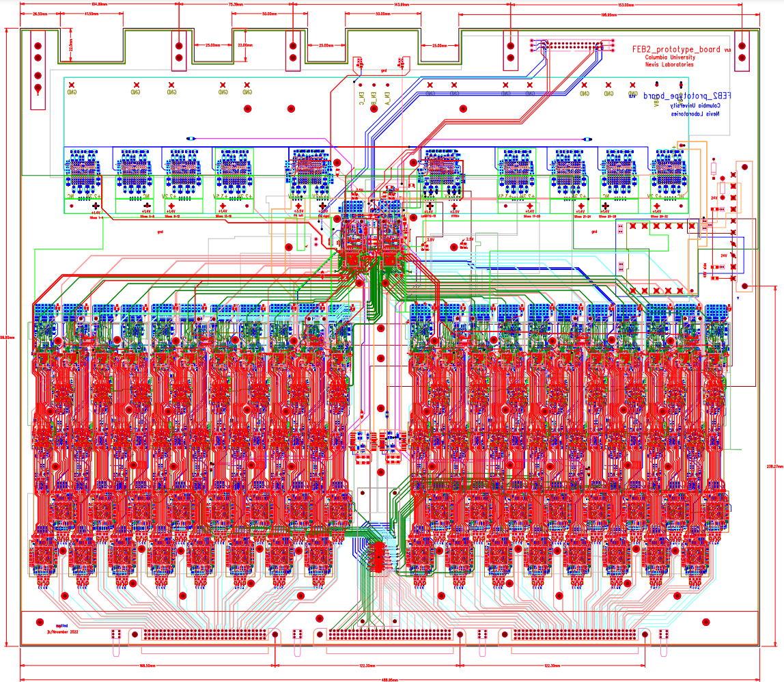Click the 104.89mm dimension label
The width and height of the screenshot is (784, 682).
99,4
